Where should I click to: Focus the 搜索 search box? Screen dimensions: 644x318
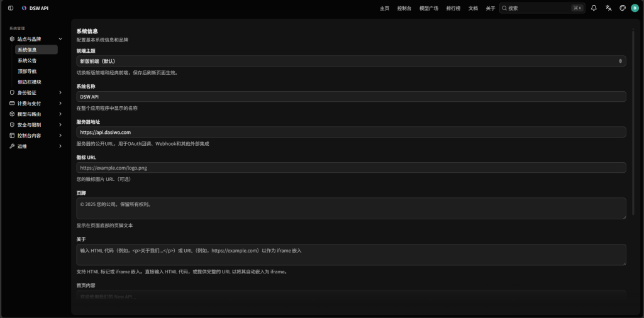click(541, 8)
